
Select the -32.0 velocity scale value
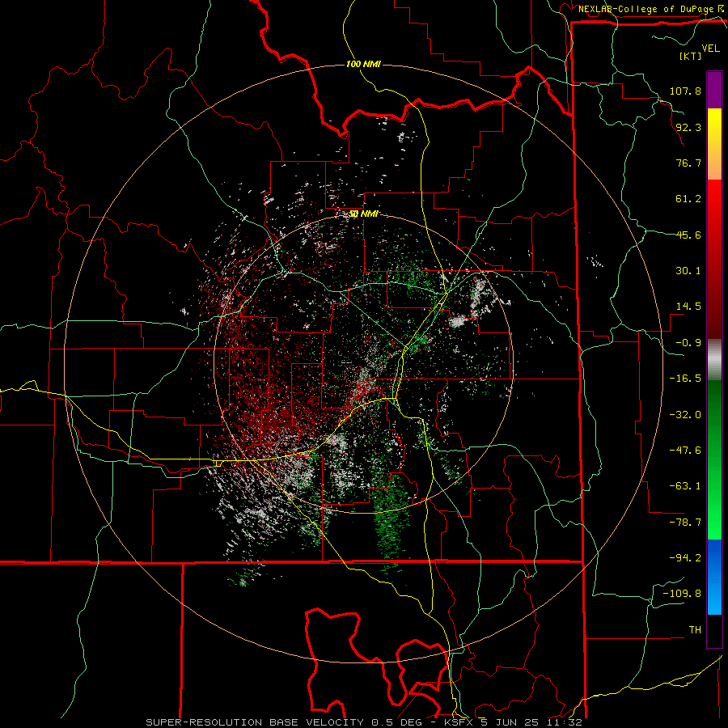[685, 415]
